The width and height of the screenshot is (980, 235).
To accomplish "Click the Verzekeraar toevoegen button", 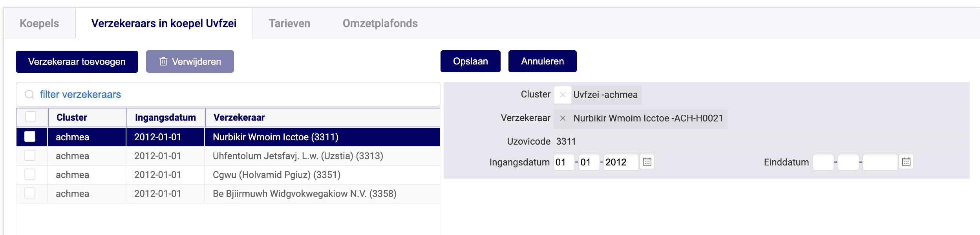I will coord(77,62).
